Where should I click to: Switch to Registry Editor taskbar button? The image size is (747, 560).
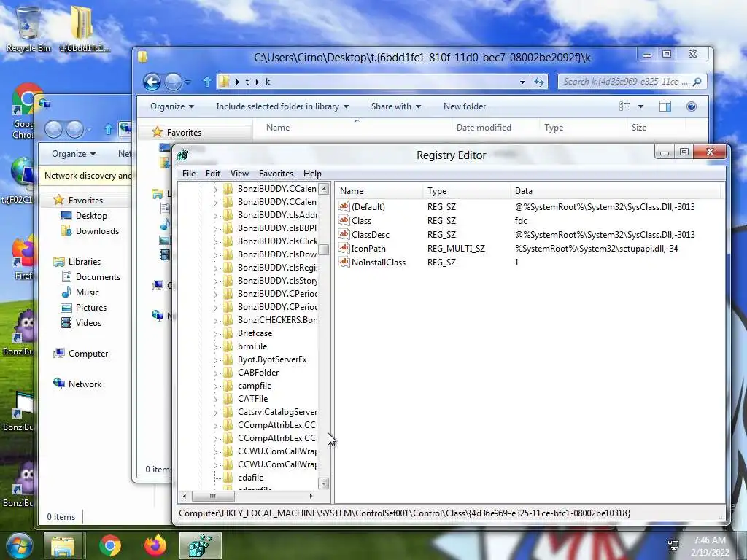tap(201, 545)
